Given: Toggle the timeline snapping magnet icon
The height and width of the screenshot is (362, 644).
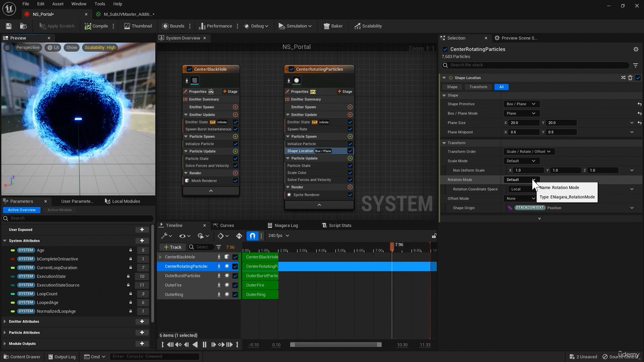Looking at the screenshot, I should click(253, 236).
